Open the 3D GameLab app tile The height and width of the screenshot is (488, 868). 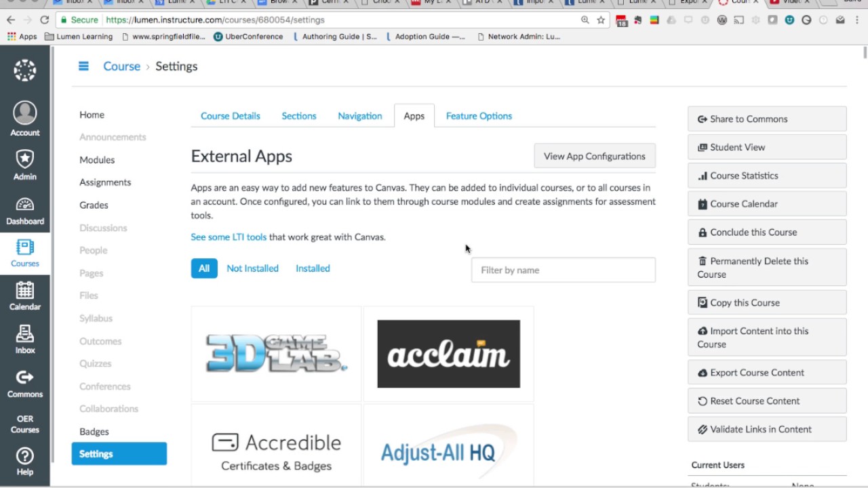point(276,354)
